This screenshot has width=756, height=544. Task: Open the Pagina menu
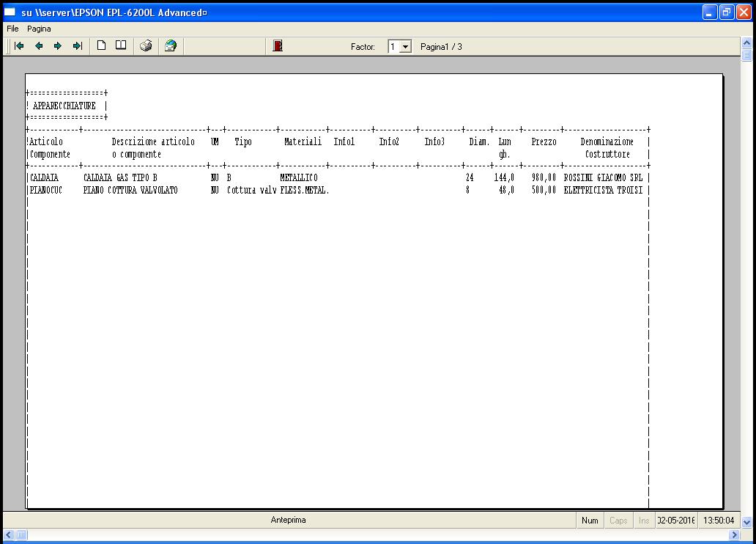coord(39,29)
